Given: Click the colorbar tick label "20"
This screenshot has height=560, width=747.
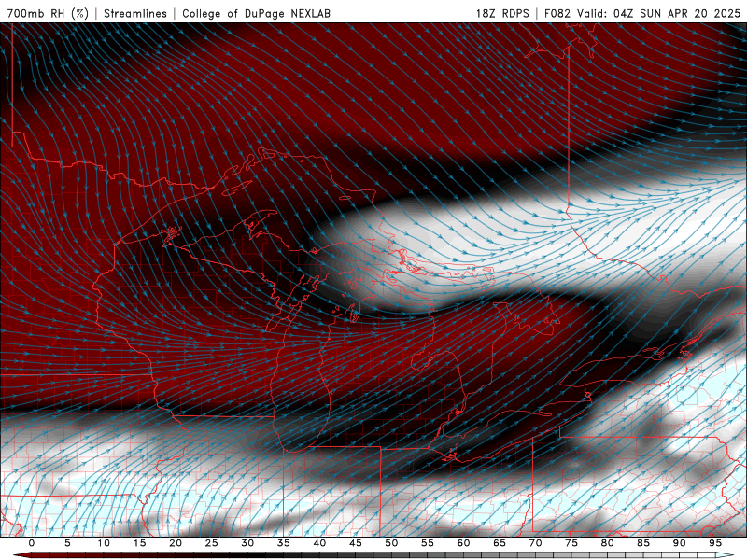Looking at the screenshot, I should pyautogui.click(x=176, y=543).
